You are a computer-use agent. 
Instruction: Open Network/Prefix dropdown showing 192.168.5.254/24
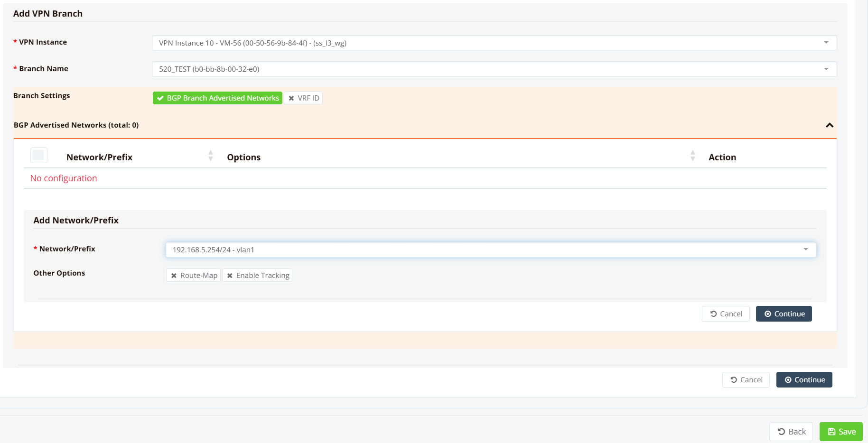(x=490, y=250)
